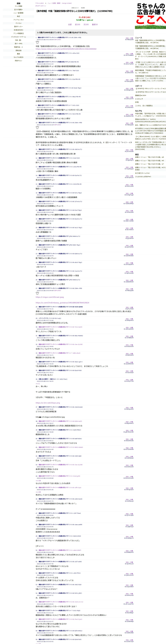The height and width of the screenshot is (644, 166).
Task: Select デジカメ in the sidebar
Action: (x=18, y=23)
